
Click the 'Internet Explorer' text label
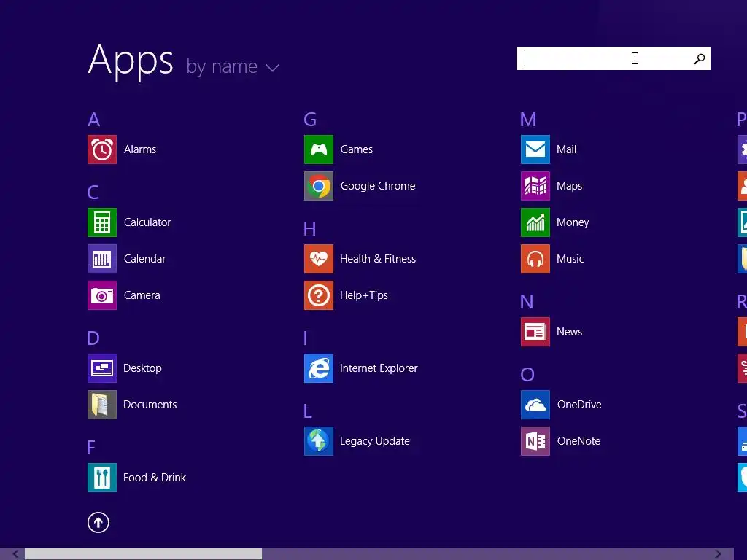(379, 368)
